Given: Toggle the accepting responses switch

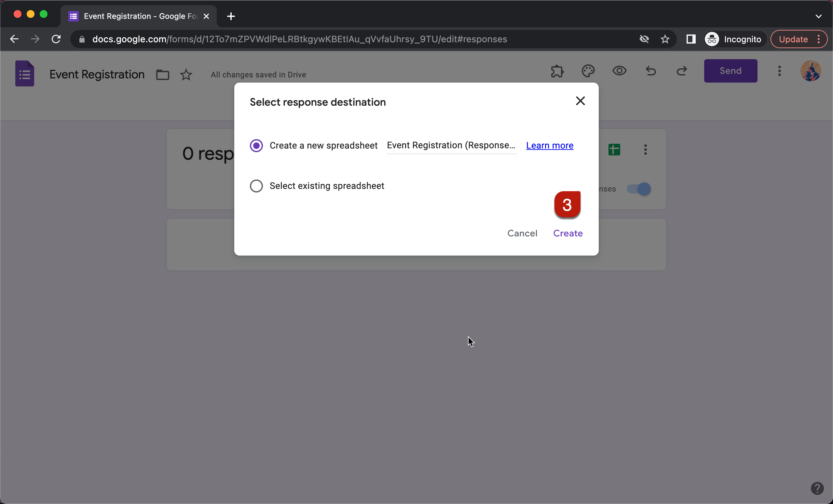Looking at the screenshot, I should tap(638, 189).
